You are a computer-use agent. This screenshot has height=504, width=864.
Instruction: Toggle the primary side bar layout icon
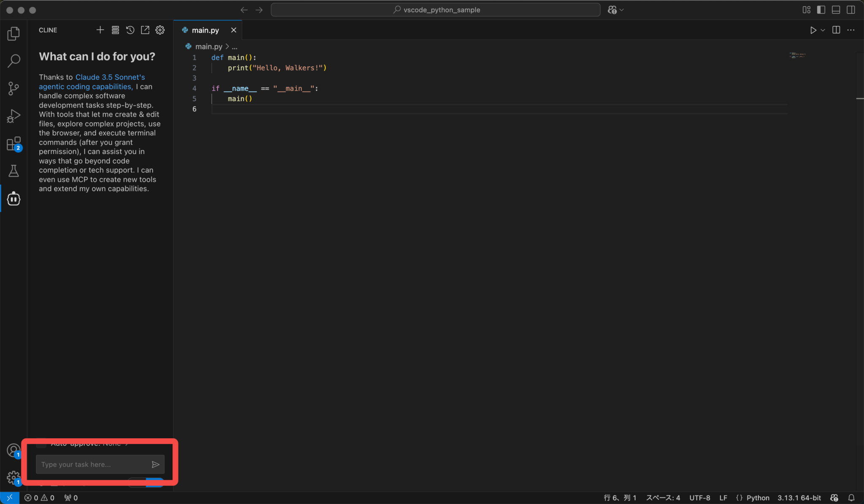tap(821, 10)
